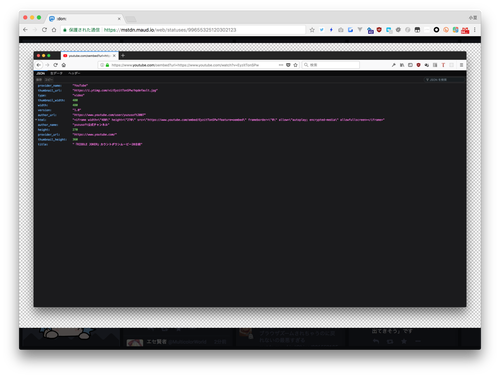Bookmark the page with Firefox's star

[295, 65]
